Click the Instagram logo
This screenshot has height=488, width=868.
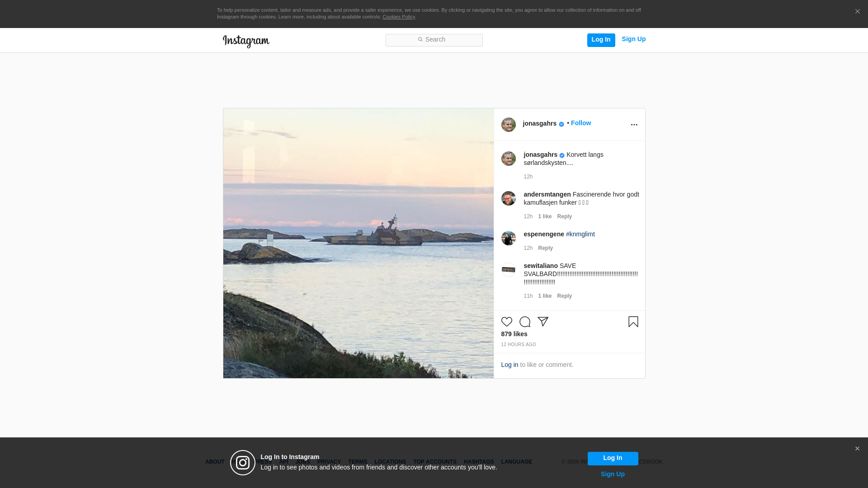click(246, 42)
